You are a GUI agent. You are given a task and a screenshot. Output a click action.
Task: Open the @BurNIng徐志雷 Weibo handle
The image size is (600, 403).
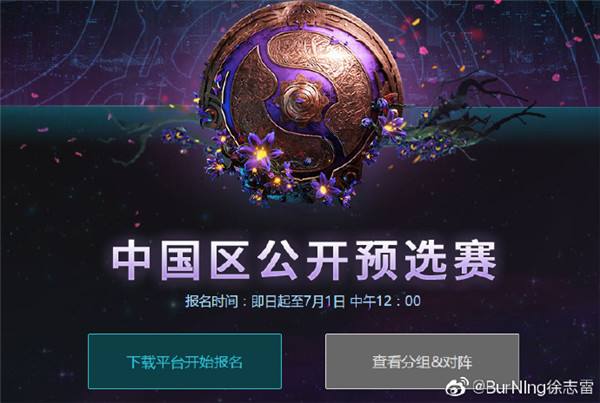(x=533, y=387)
